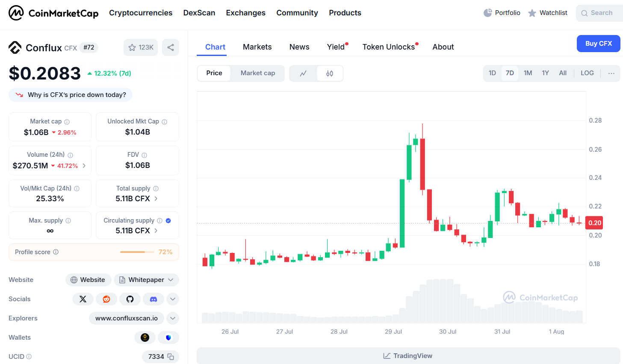Image resolution: width=623 pixels, height=364 pixels.
Task: Open the Cryptocurrencies nav menu
Action: click(x=141, y=13)
